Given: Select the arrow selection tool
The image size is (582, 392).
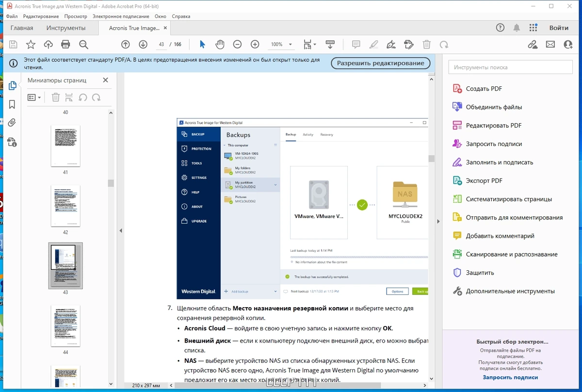Looking at the screenshot, I should (203, 45).
